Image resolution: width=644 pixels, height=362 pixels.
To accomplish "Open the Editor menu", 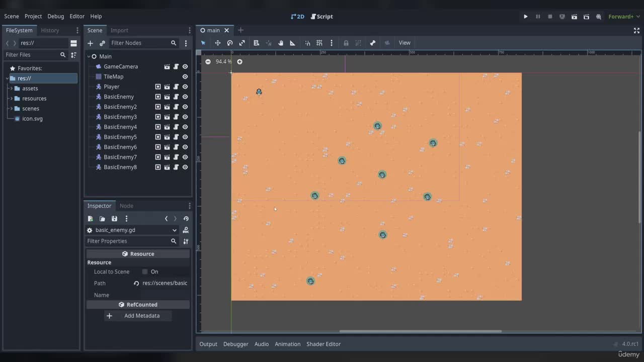I will point(77,17).
